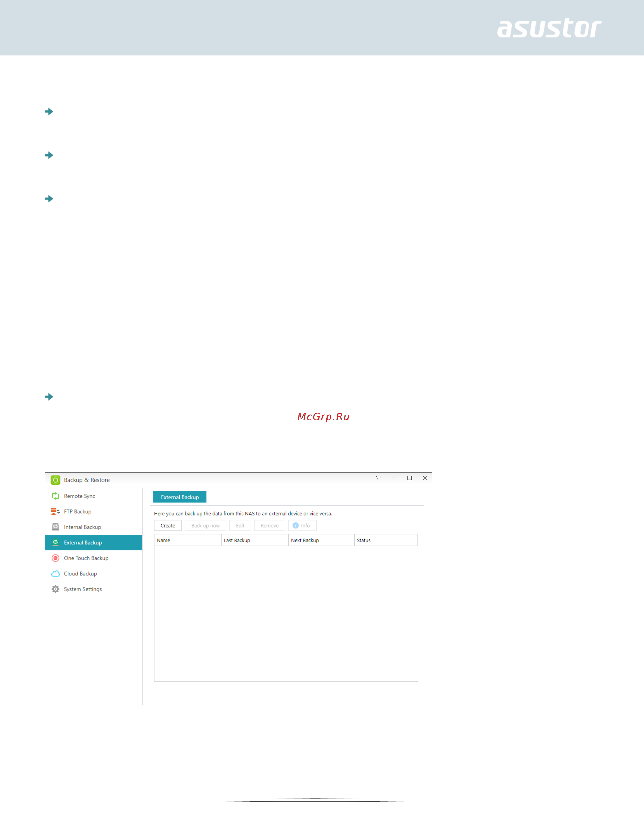Click the Cloud Backup cloud icon
This screenshot has height=833, width=644.
coord(55,574)
